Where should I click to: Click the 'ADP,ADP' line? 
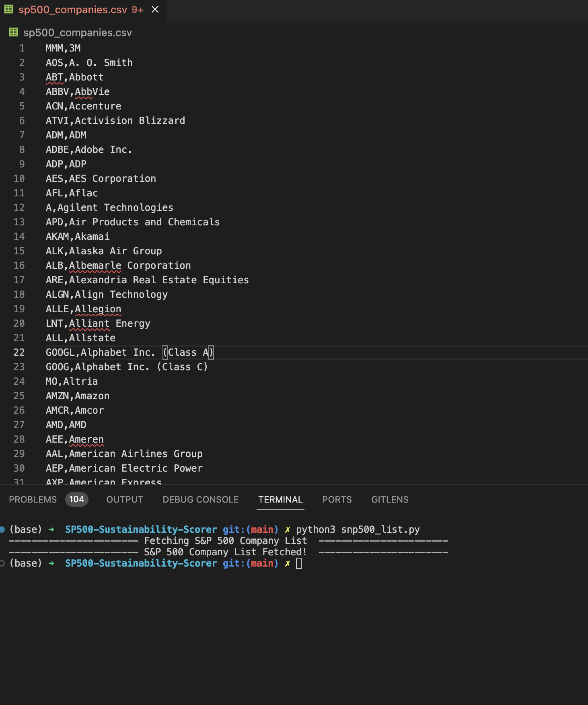(x=66, y=164)
